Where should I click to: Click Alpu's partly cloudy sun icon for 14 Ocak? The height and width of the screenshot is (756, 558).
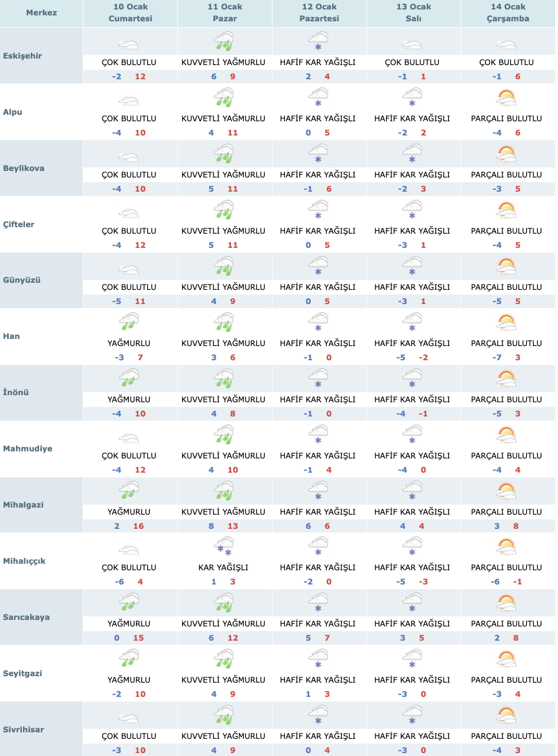[x=507, y=98]
